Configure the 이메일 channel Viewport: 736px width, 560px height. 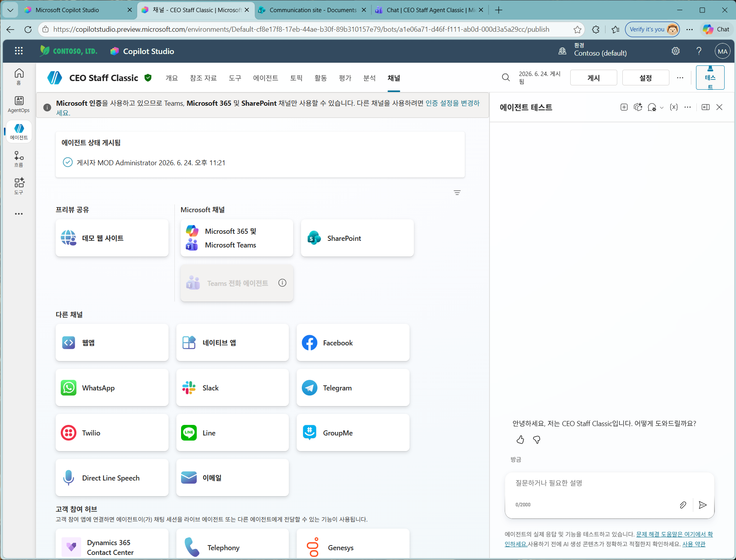(x=232, y=478)
